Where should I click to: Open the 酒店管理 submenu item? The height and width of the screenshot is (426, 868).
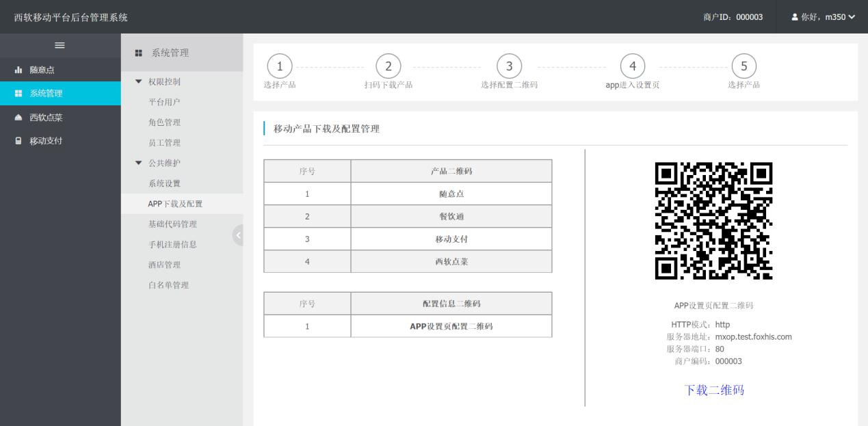(164, 265)
